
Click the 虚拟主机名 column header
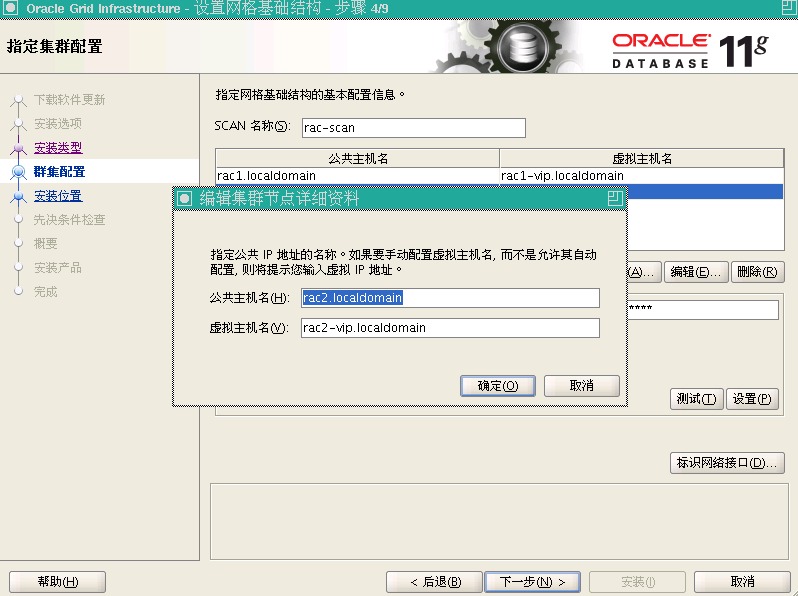[x=642, y=158]
